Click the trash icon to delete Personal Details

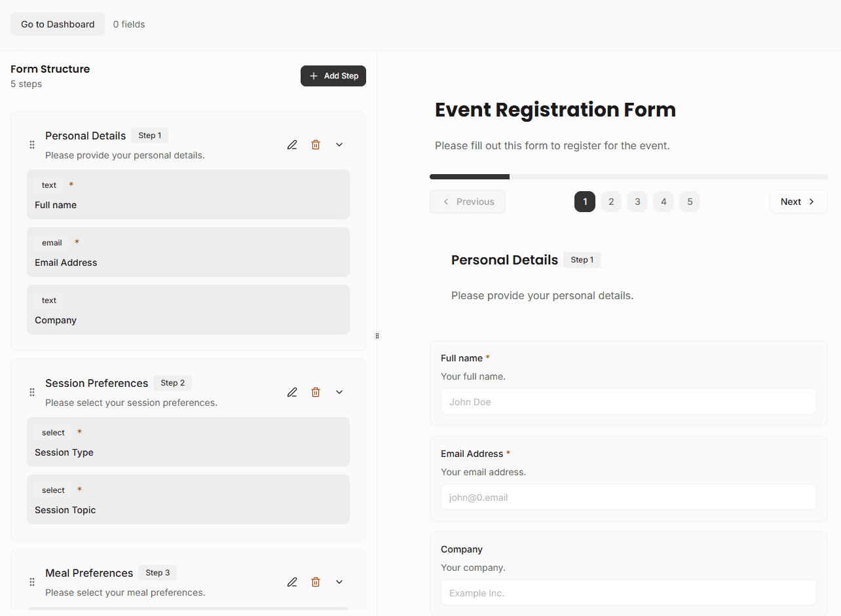point(316,144)
